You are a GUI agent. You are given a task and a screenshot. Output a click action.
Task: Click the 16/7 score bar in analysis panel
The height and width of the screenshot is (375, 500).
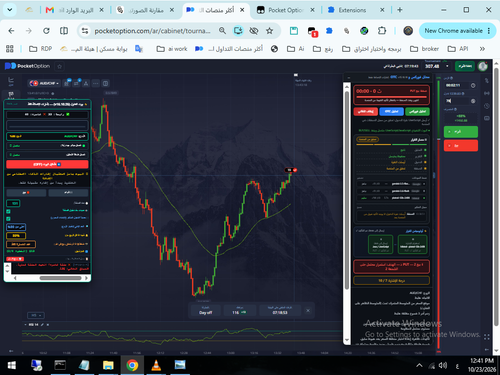391,281
